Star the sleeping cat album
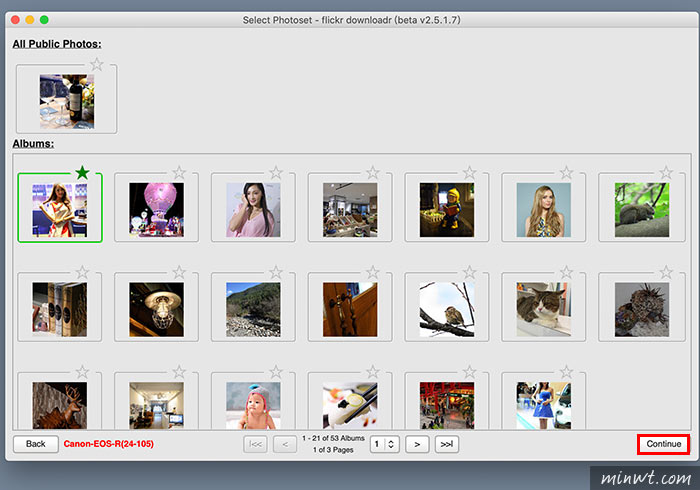 pos(567,272)
